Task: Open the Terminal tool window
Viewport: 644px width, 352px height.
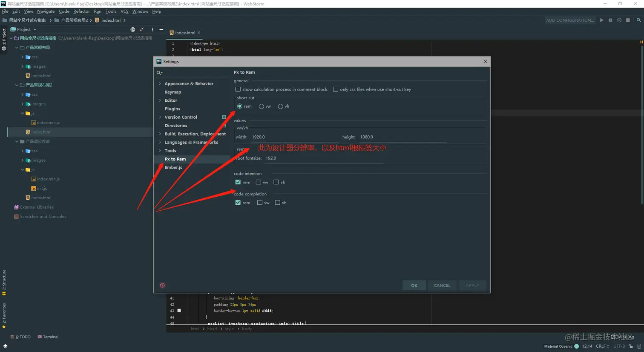Action: [48, 337]
